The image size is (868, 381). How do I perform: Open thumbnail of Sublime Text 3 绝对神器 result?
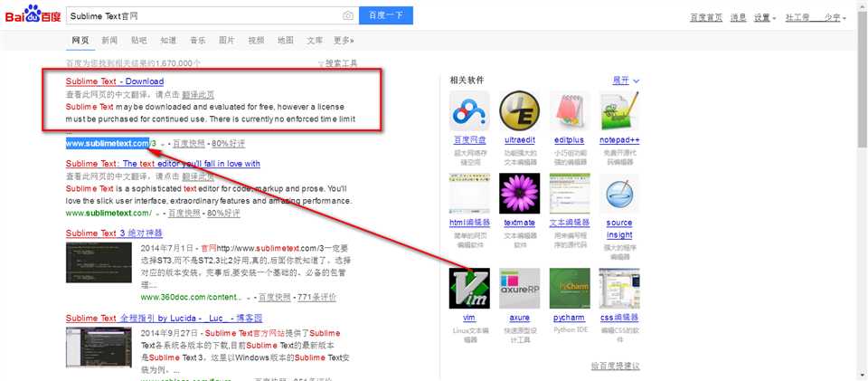(99, 262)
